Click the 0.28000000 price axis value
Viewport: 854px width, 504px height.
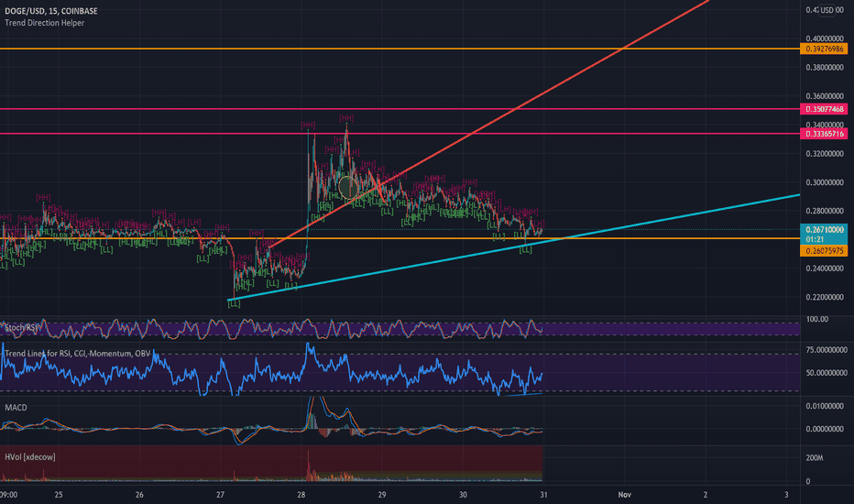pyautogui.click(x=825, y=211)
